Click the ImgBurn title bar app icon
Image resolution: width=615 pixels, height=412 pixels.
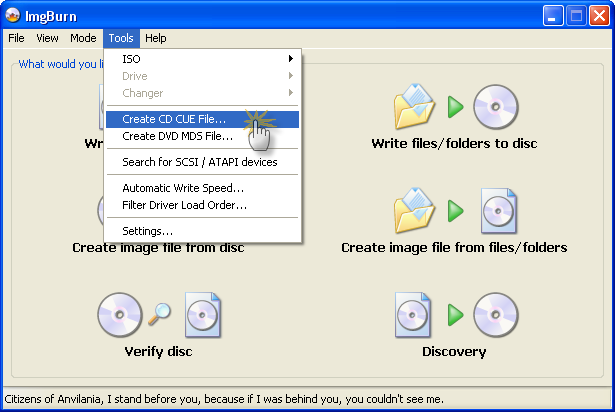click(13, 15)
